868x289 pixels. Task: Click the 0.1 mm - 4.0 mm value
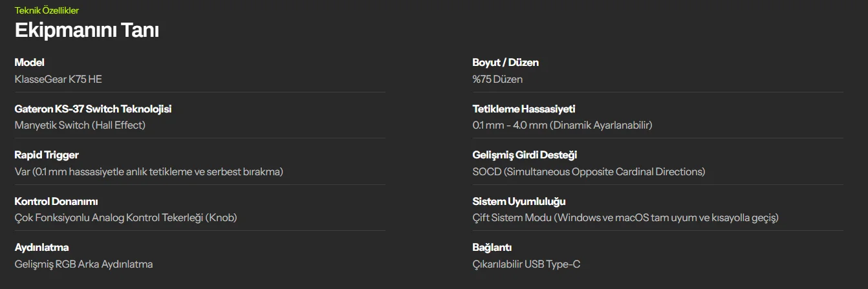563,125
